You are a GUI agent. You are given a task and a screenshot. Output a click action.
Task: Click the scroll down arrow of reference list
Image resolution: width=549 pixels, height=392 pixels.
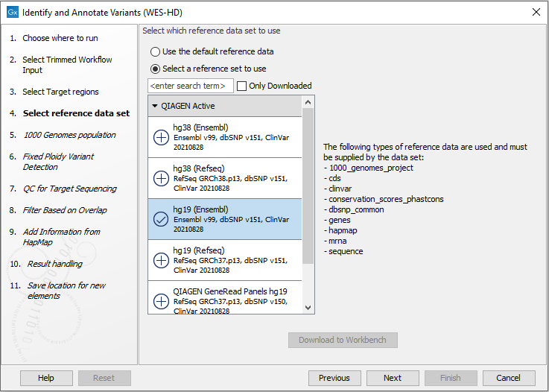(308, 308)
